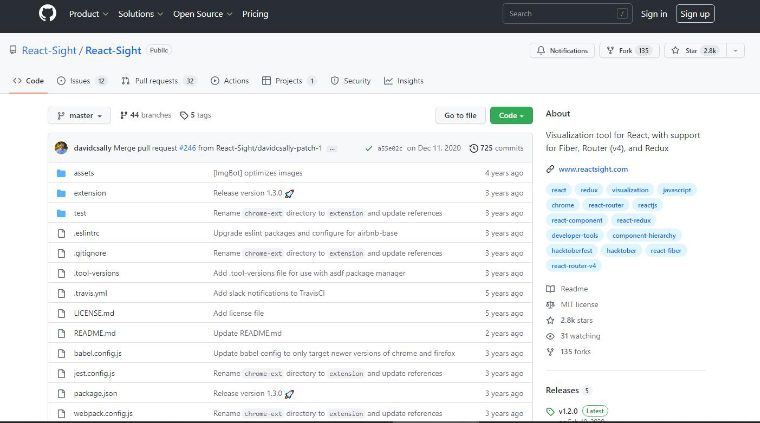Expand the Solutions menu
760x423 pixels.
(x=141, y=14)
